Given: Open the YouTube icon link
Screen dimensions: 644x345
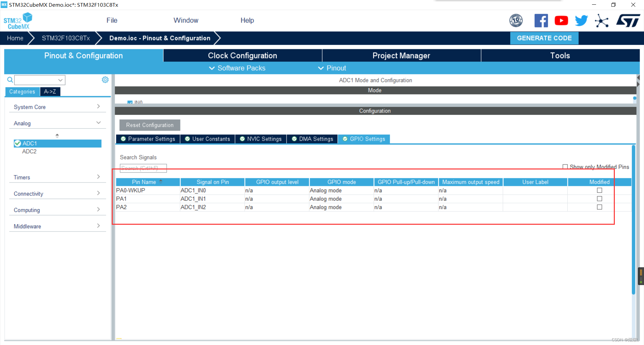Looking at the screenshot, I should coord(561,21).
